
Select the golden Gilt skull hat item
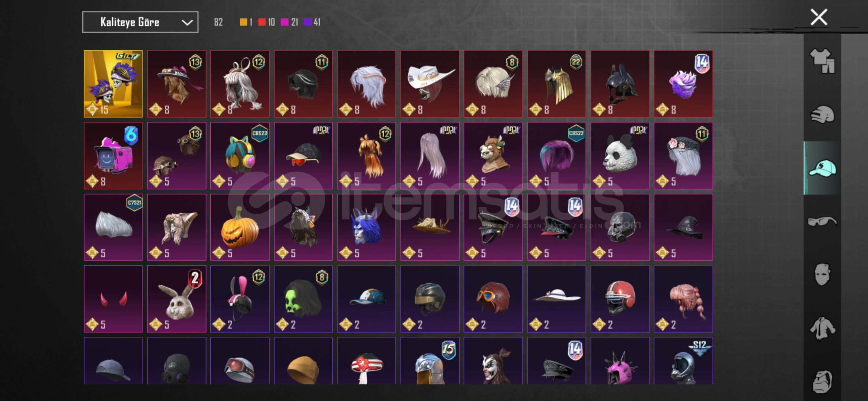[x=113, y=84]
